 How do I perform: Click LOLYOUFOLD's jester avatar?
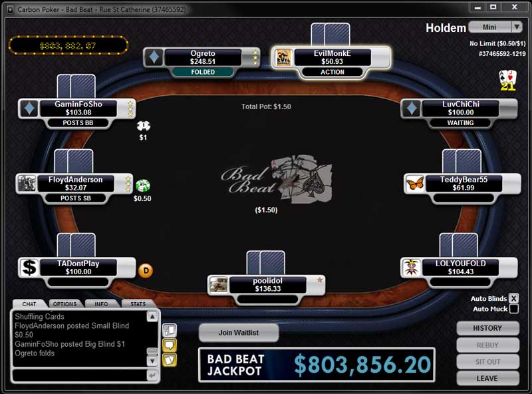(412, 268)
